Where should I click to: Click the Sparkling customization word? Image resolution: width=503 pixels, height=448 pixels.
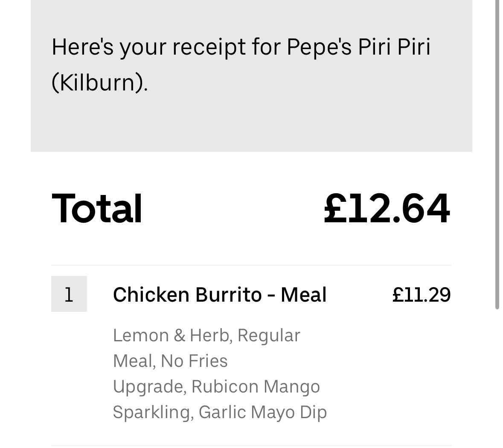151,412
